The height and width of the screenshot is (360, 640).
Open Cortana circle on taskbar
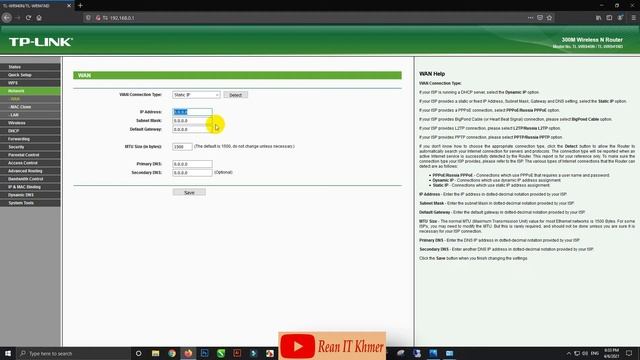point(138,353)
